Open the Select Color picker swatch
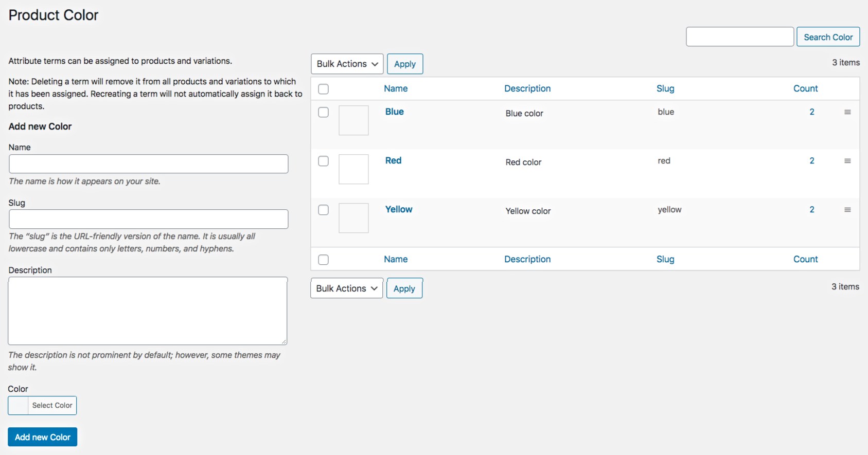Image resolution: width=868 pixels, height=455 pixels. pos(19,406)
